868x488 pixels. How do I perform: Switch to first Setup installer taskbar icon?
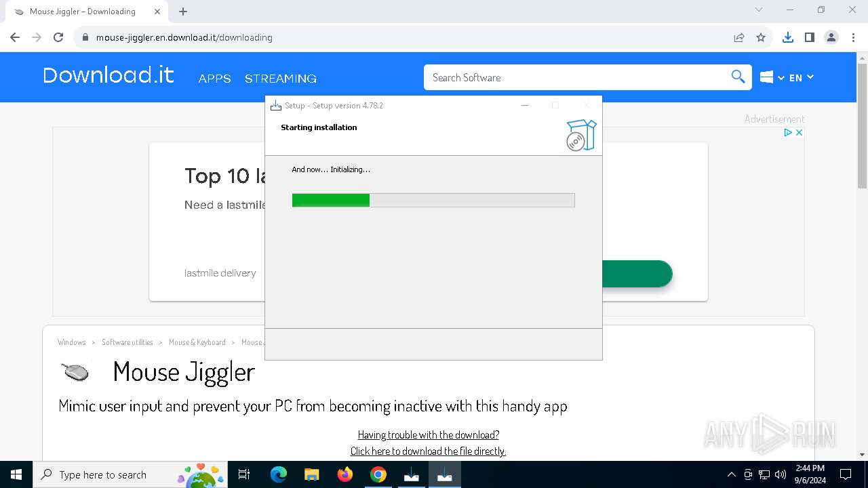(412, 474)
